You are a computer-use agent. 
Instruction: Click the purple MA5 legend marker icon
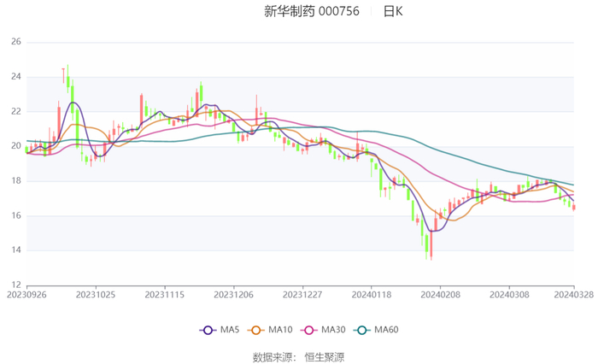(208, 330)
